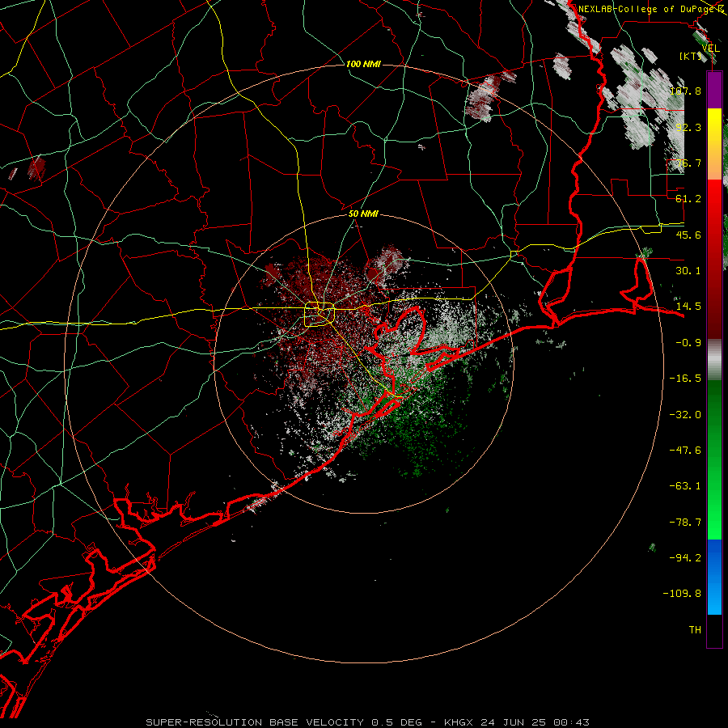
Task: Select the 30.1 legend value
Action: 688,271
